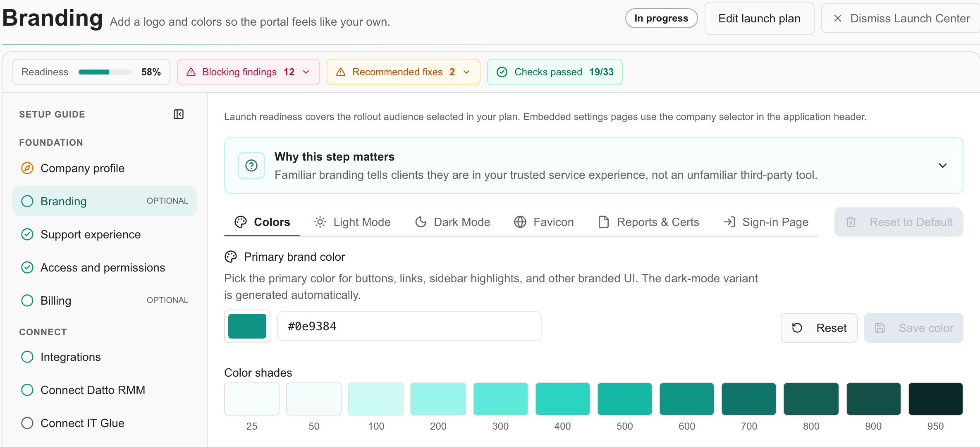Screen dimensions: 980x447
Task: Collapse the Setup Guide sidebar panel icon
Action: pyautogui.click(x=179, y=114)
